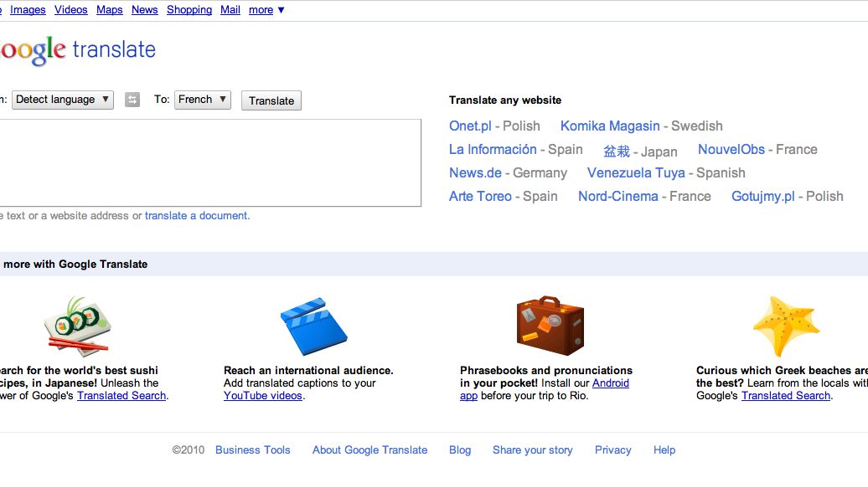
Task: Open Videos in the top navigation
Action: pyautogui.click(x=71, y=10)
